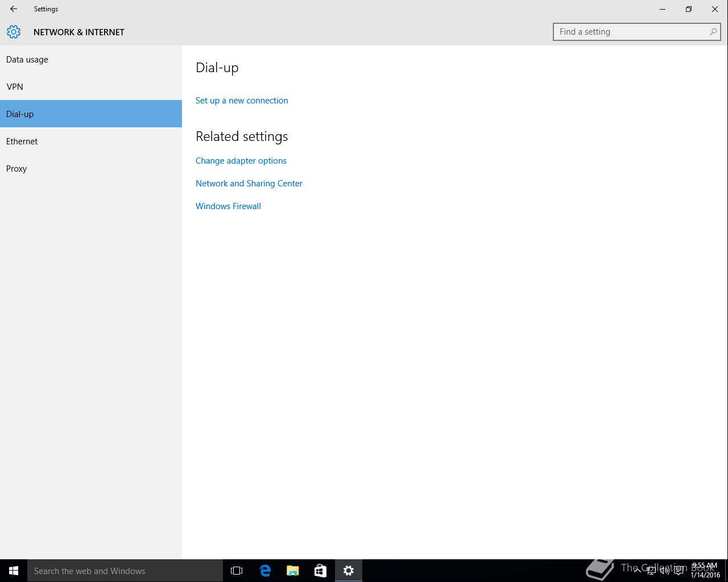
Task: Open the Action Center notifications icon
Action: (679, 571)
